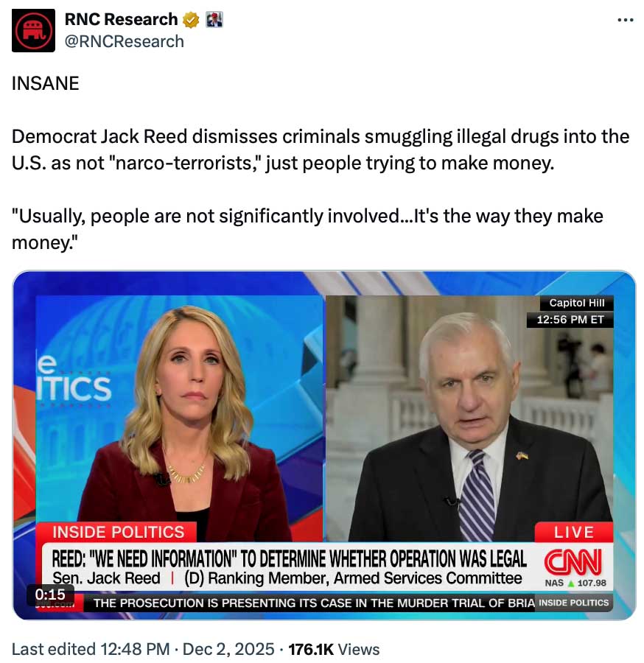644x663 pixels.
Task: Click the red INSIDE POLITICS banner label
Action: point(118,532)
